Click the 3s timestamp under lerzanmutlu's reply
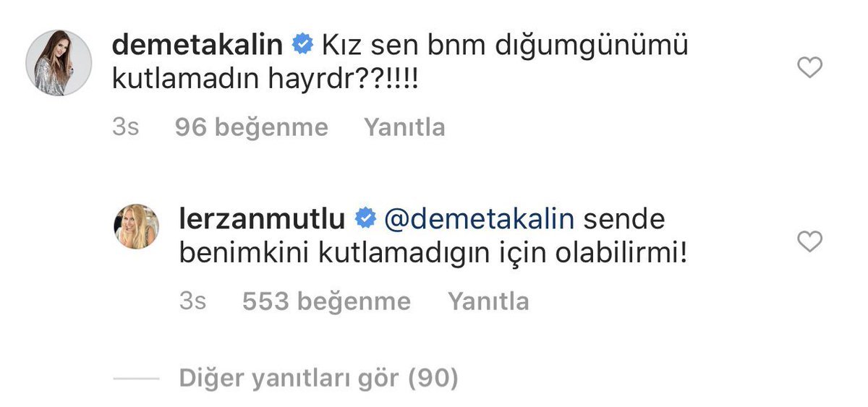This screenshot has height=407, width=868. 192,301
